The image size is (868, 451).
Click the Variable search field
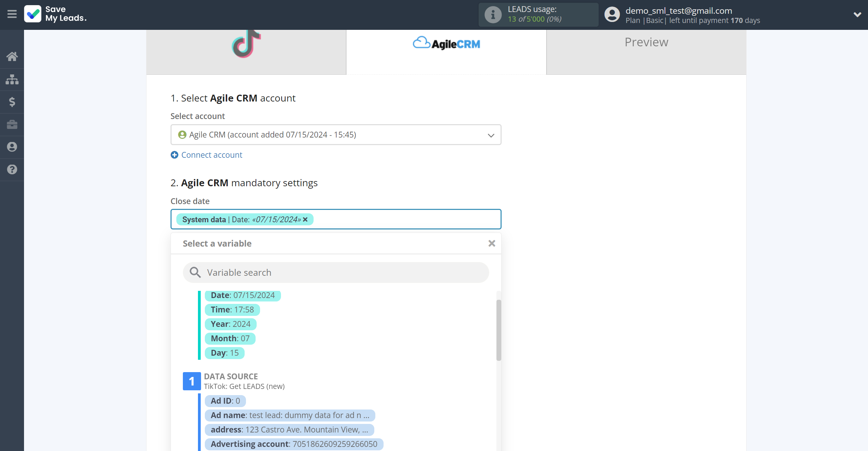click(336, 273)
